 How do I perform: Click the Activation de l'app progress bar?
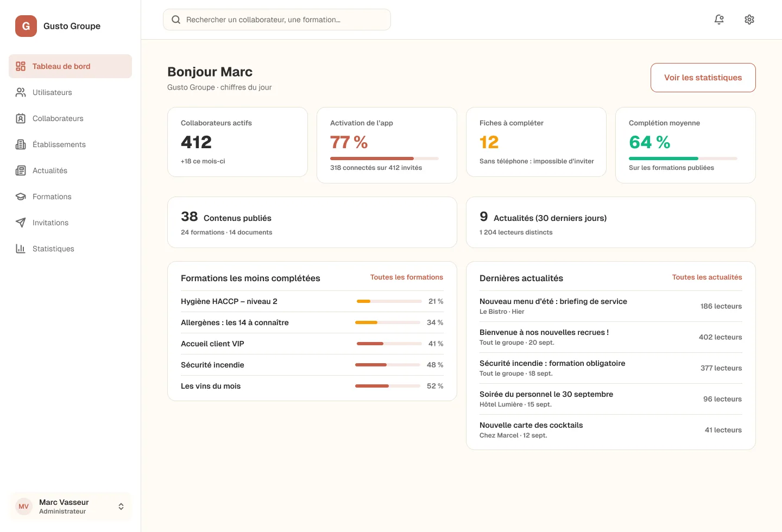pyautogui.click(x=384, y=159)
